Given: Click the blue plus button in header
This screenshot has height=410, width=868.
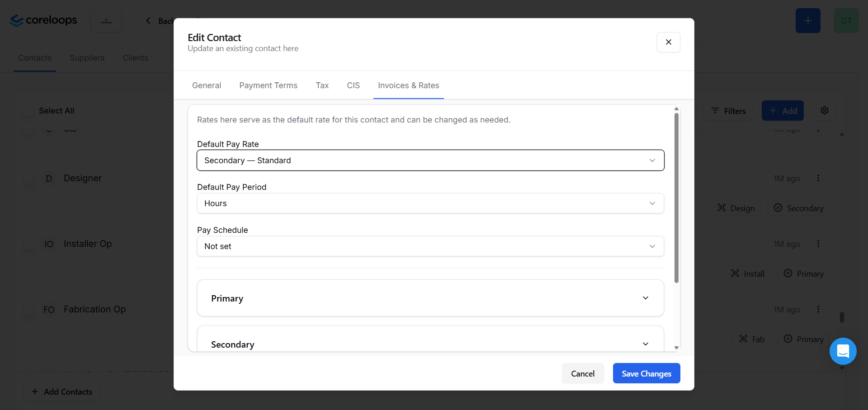Looking at the screenshot, I should click(x=808, y=21).
